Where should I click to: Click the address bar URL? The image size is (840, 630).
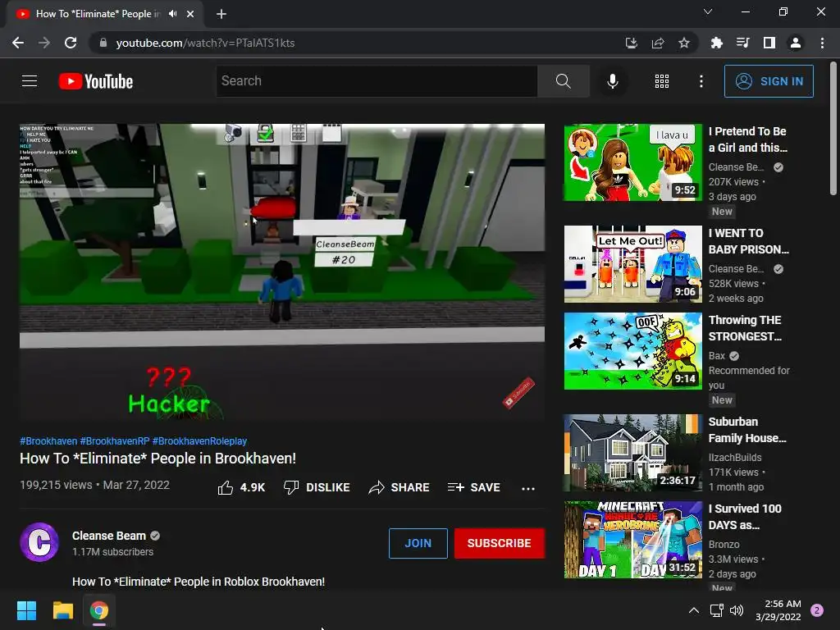click(x=205, y=43)
